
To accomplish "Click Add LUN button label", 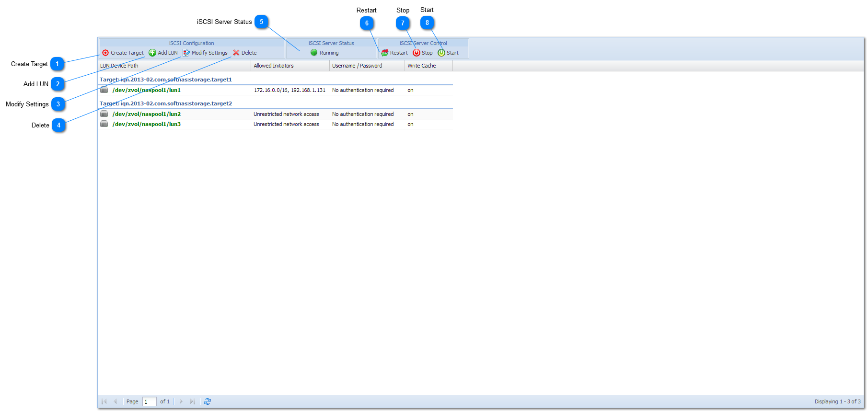I will coord(168,53).
